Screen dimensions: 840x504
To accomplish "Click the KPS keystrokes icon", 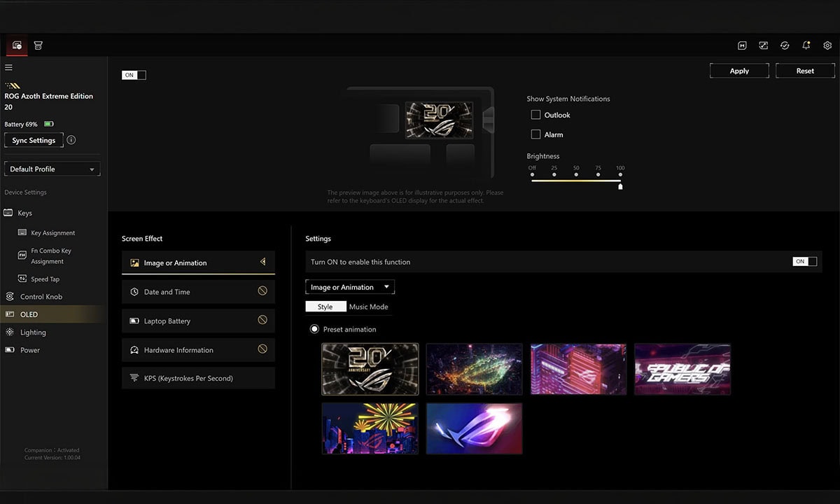I will [134, 378].
